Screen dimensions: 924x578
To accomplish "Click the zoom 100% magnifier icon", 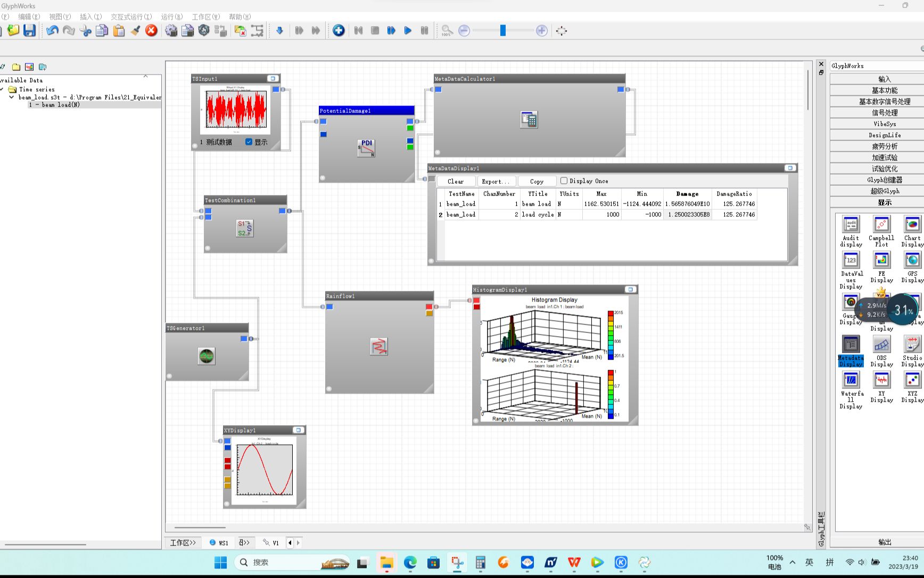I will [447, 30].
